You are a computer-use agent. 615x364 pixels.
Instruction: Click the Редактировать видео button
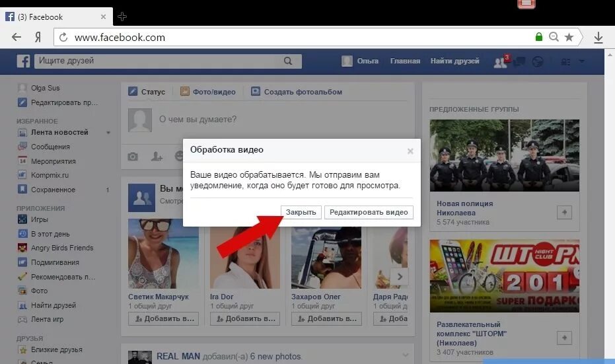(369, 212)
